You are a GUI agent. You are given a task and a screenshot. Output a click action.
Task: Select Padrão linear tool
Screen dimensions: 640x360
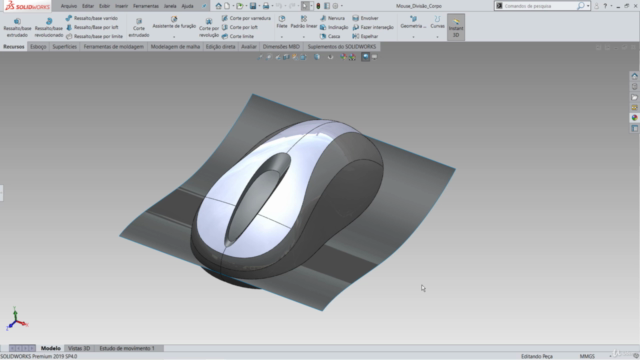pyautogui.click(x=304, y=22)
